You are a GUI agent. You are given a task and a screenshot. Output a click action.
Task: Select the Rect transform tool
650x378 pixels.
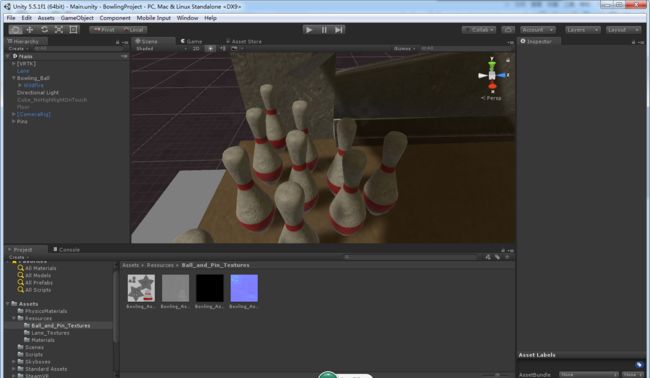[x=73, y=29]
